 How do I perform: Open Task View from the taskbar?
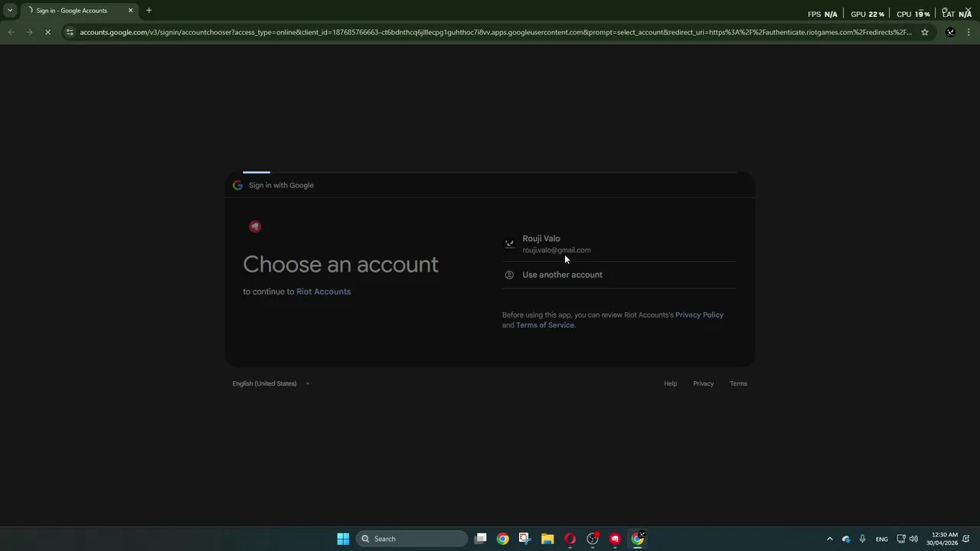480,539
